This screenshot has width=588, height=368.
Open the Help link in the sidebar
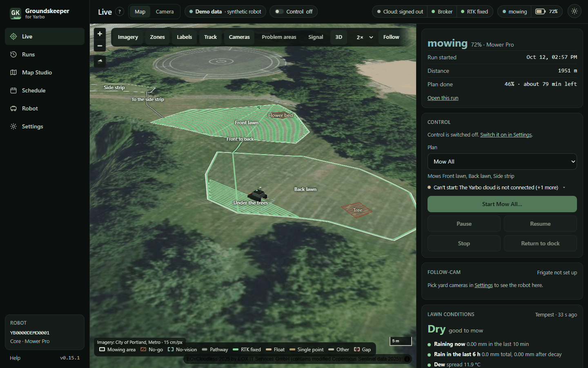coord(15,358)
